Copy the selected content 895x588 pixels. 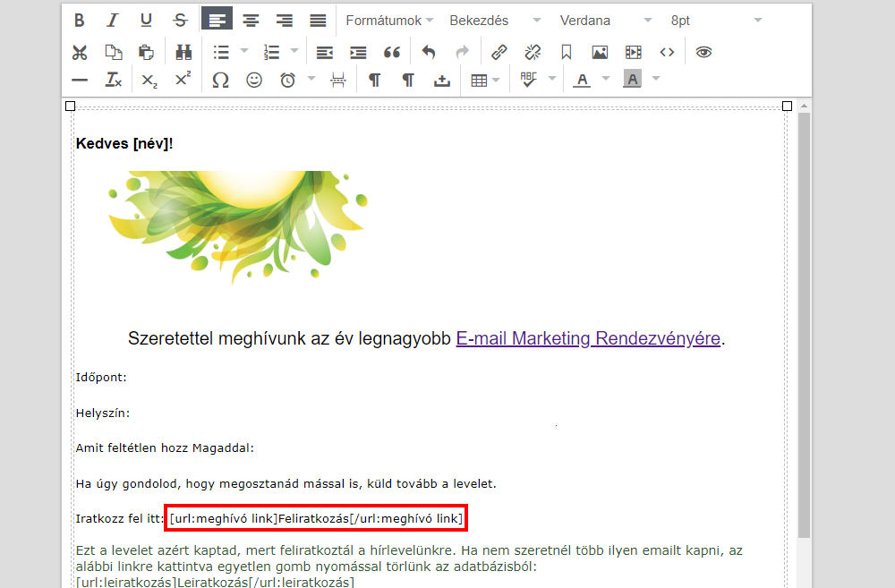113,53
